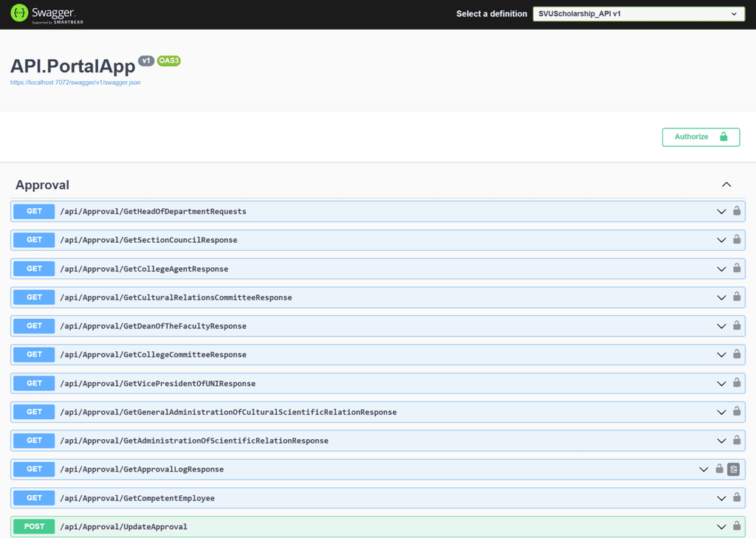This screenshot has width=756, height=538.
Task: Click lock icon on GetCollegeAgentResponse row
Action: pyautogui.click(x=737, y=268)
